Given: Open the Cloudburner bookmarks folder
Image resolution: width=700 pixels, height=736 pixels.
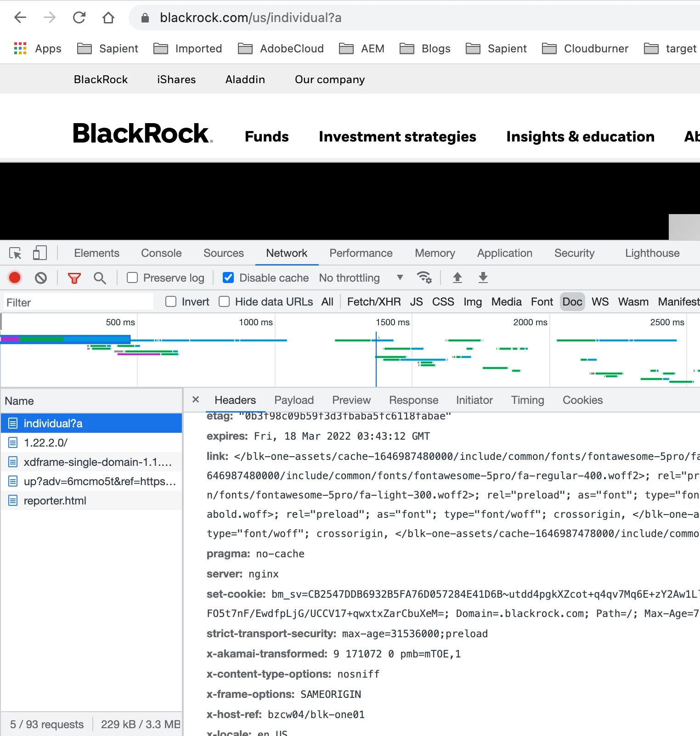Looking at the screenshot, I should 585,48.
